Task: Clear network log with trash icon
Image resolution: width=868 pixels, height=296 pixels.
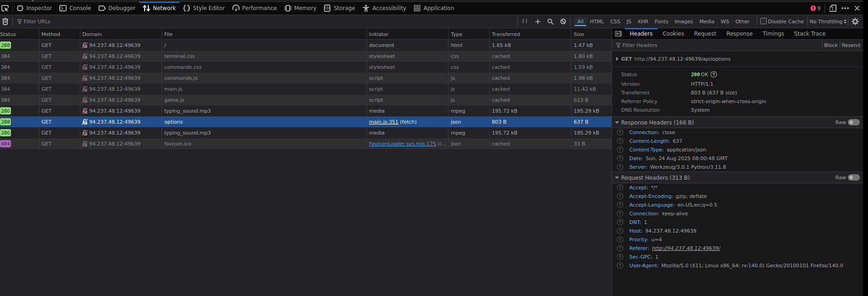Action: point(5,21)
